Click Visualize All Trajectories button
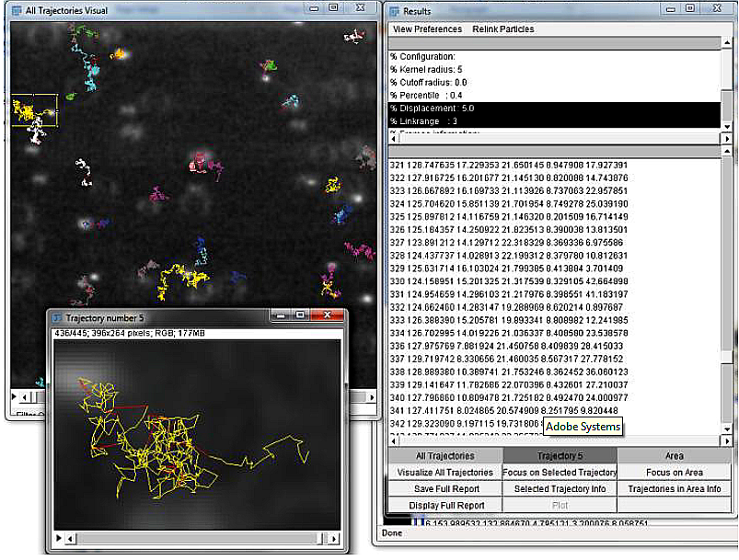This screenshot has height=560, width=739. pos(445,473)
